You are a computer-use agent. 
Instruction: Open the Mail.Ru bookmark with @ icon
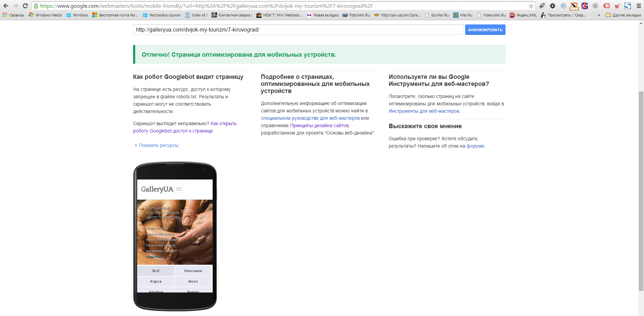[x=463, y=15]
